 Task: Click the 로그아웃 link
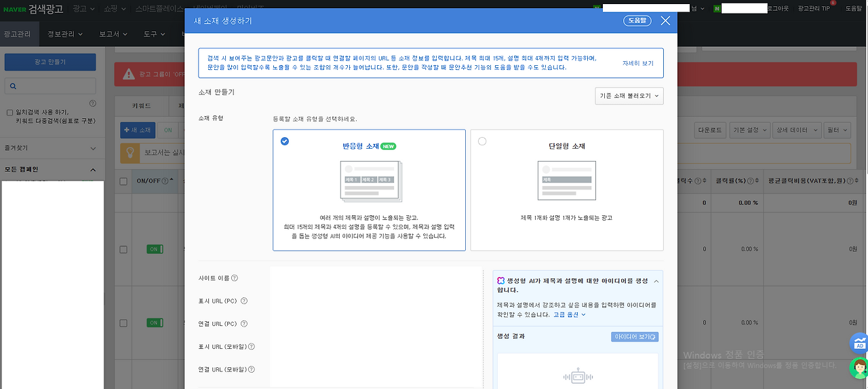[778, 8]
